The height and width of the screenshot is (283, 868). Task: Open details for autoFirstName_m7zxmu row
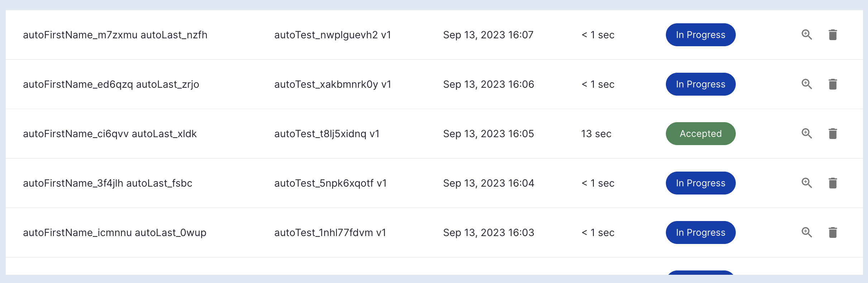807,35
